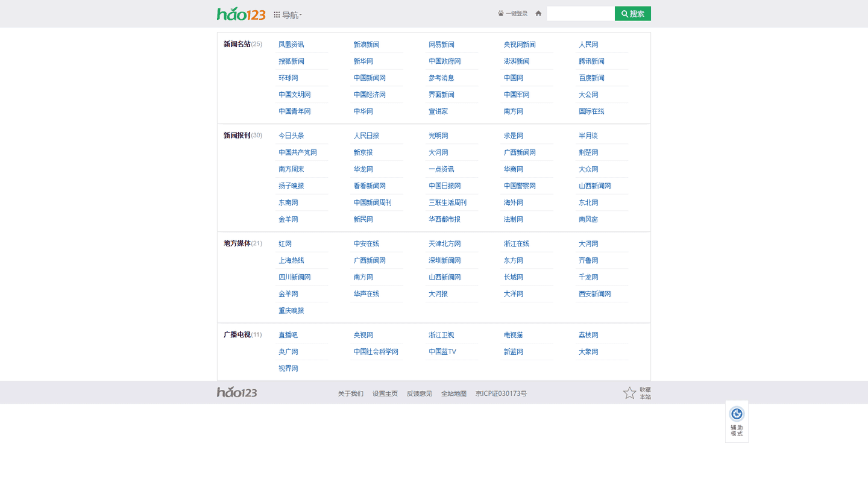Visit 电视猫
868x488 pixels.
tap(514, 335)
